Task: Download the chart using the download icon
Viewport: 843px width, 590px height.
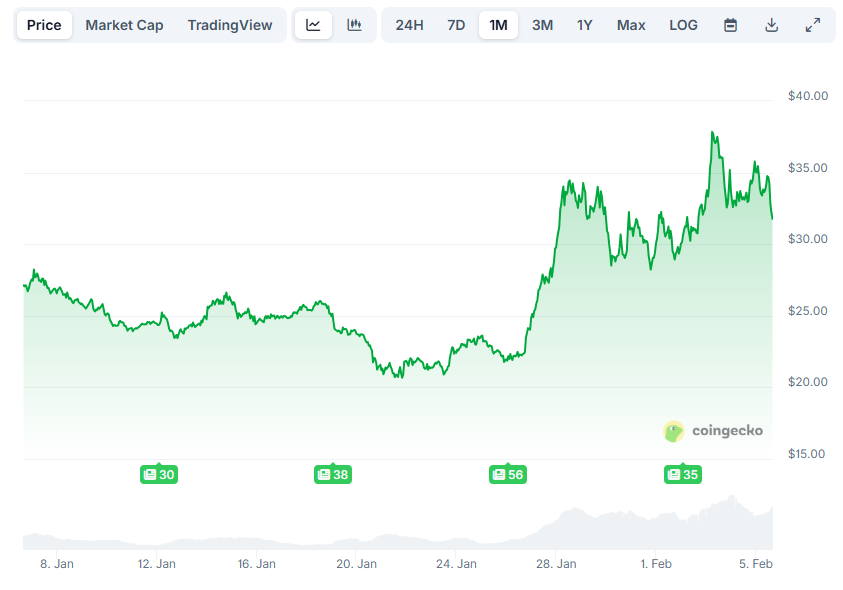Action: click(771, 24)
